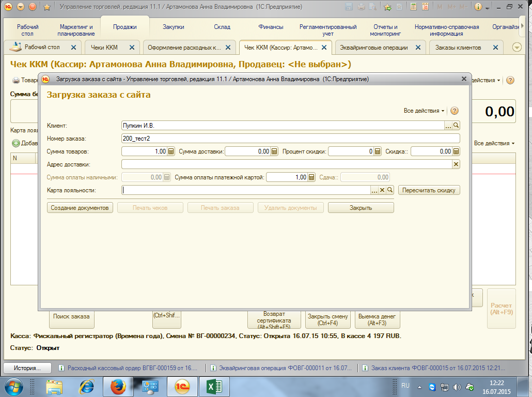Open calculator for Сумма оплаты платежной картой

click(311, 177)
